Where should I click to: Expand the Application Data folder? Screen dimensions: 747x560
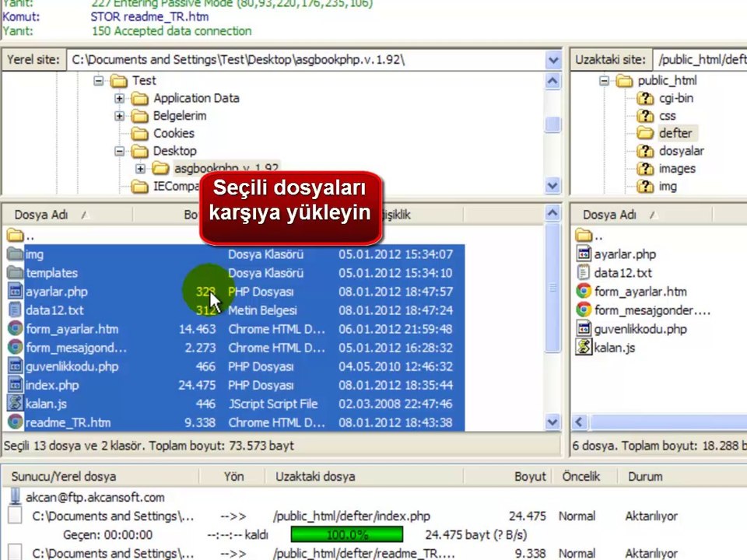pyautogui.click(x=120, y=99)
